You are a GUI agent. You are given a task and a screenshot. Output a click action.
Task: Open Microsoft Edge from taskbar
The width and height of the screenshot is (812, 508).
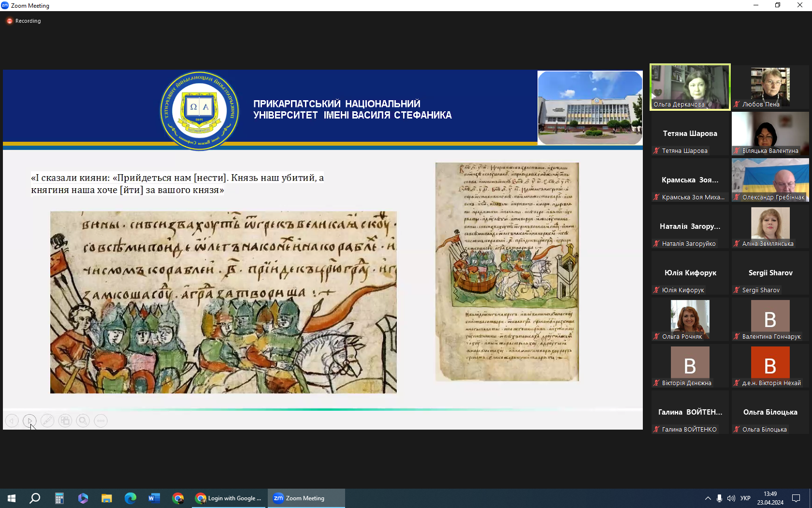coord(130,498)
